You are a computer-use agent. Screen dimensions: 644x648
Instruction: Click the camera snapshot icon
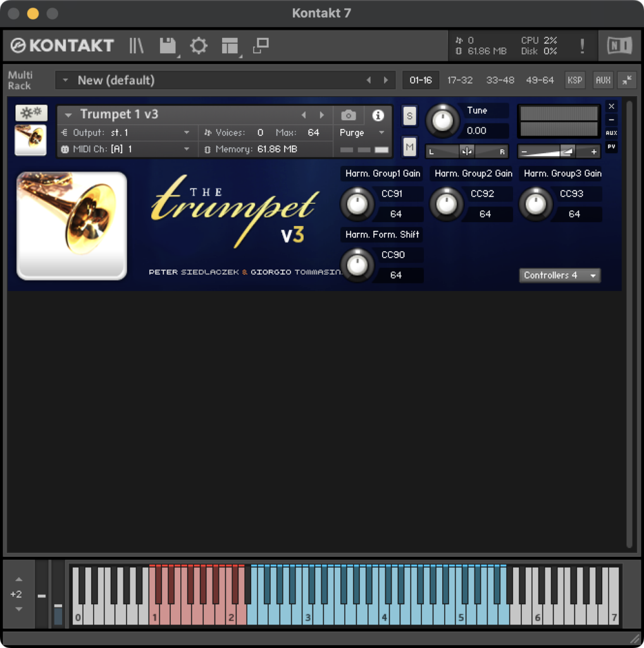(348, 115)
